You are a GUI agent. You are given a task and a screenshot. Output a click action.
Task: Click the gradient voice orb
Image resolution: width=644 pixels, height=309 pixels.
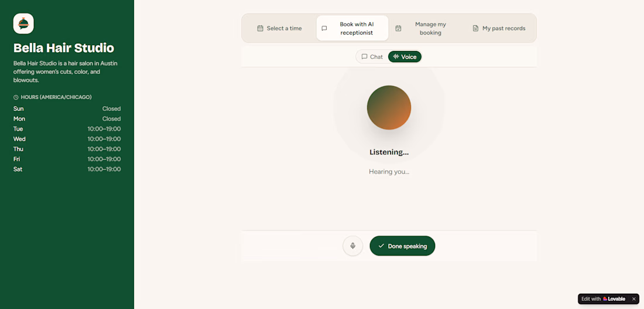pyautogui.click(x=389, y=107)
